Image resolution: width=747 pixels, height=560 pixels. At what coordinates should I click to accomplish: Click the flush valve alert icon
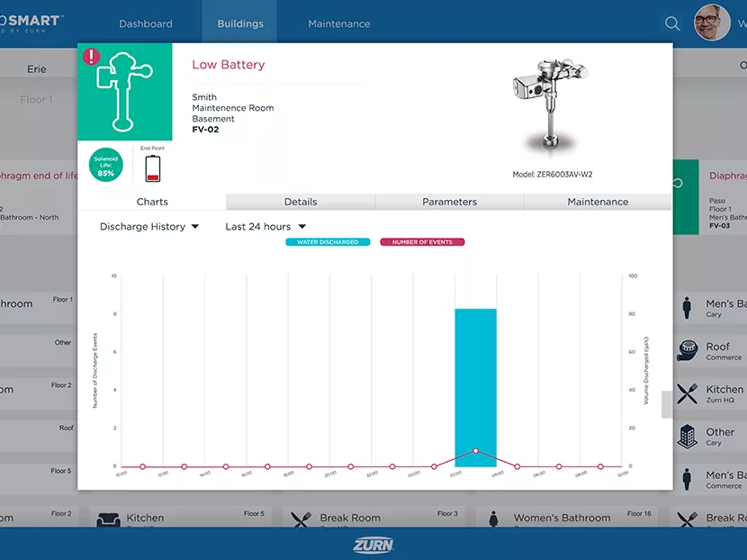[x=124, y=92]
